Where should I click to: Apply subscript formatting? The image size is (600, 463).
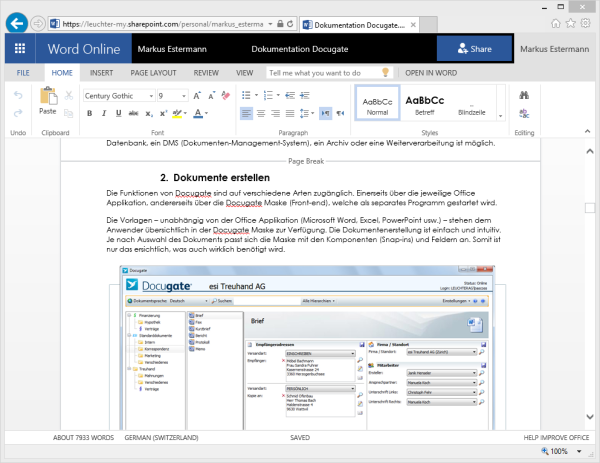pyautogui.click(x=149, y=113)
